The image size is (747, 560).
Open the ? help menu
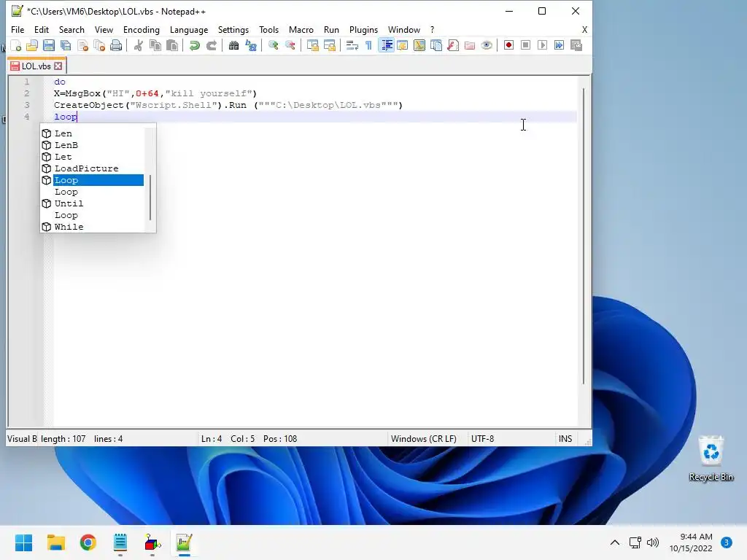click(432, 29)
